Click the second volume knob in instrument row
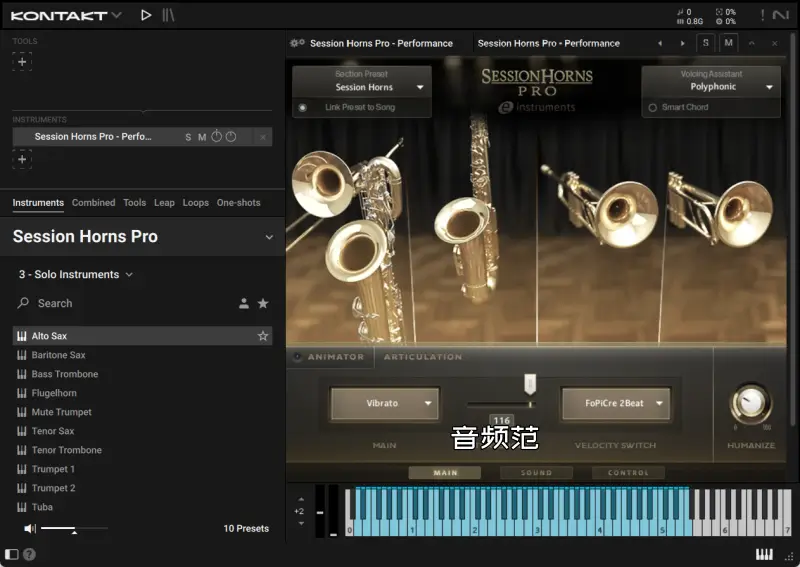The width and height of the screenshot is (800, 567). [x=231, y=136]
